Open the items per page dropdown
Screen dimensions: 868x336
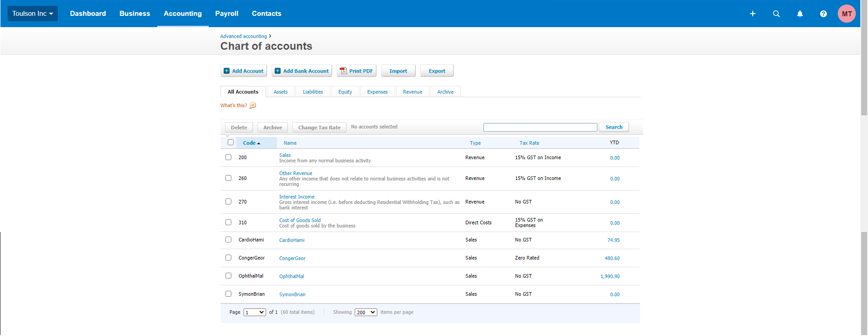366,312
